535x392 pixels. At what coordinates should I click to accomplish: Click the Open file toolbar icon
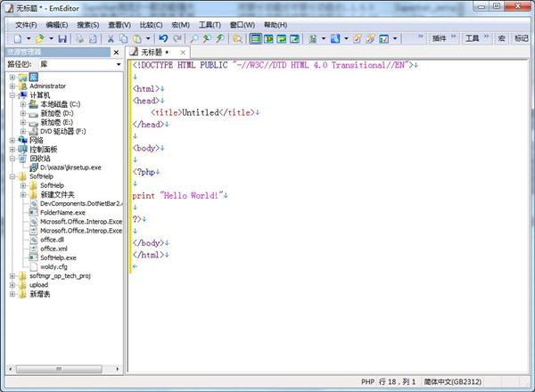coord(39,39)
